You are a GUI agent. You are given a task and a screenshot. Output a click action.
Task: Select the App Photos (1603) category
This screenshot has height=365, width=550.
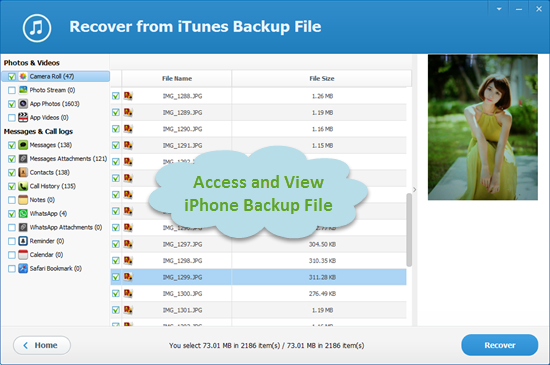54,104
